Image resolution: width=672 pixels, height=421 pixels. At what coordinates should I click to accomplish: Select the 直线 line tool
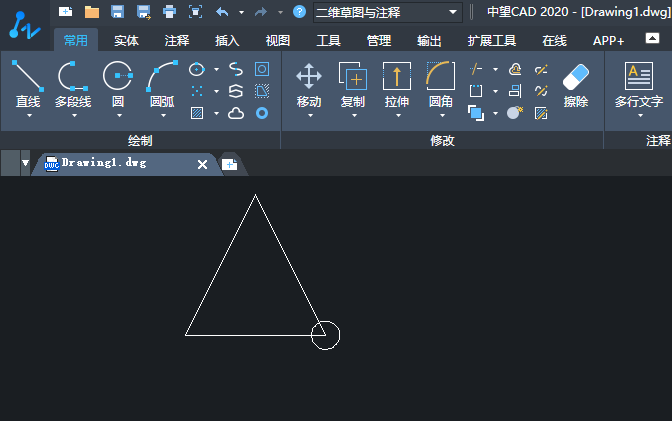click(x=28, y=85)
